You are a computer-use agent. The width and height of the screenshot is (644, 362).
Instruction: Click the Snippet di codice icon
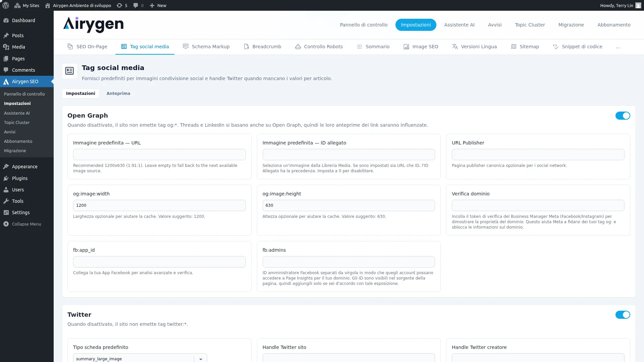[556, 47]
